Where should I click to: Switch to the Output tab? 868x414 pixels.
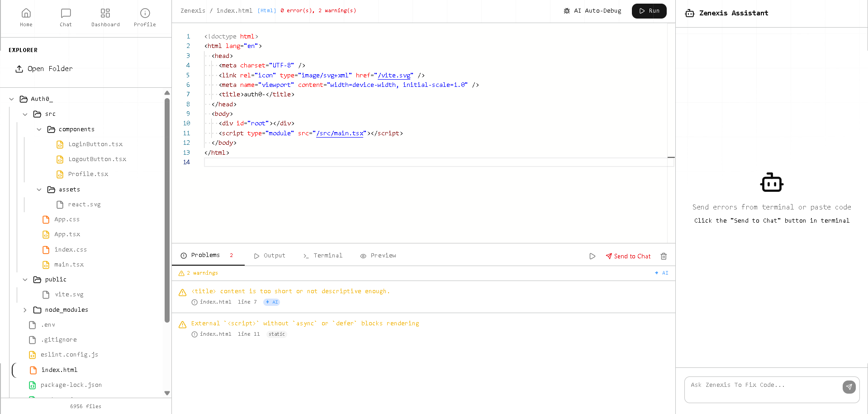pyautogui.click(x=270, y=256)
